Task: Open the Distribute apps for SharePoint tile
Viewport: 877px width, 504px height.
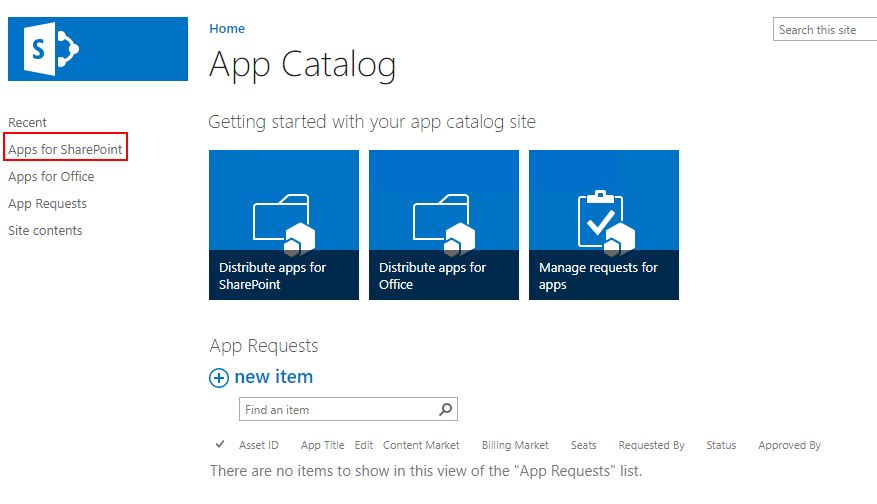Action: click(284, 225)
